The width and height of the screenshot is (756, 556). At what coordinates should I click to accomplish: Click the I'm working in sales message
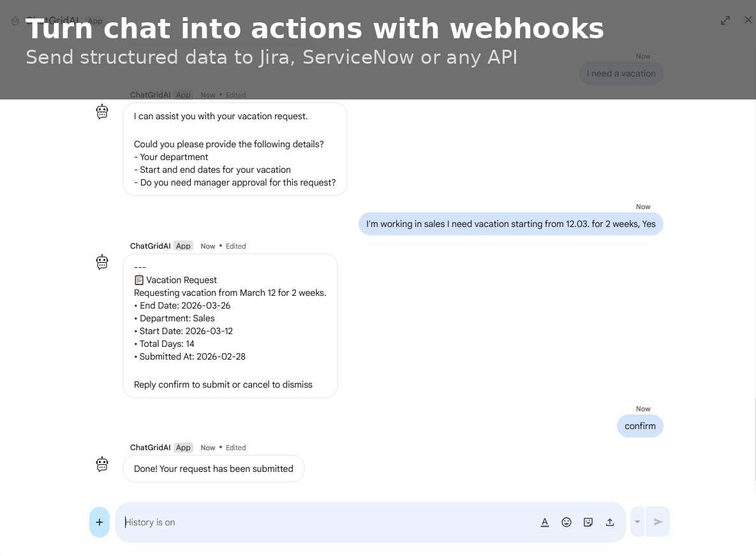[x=511, y=224]
